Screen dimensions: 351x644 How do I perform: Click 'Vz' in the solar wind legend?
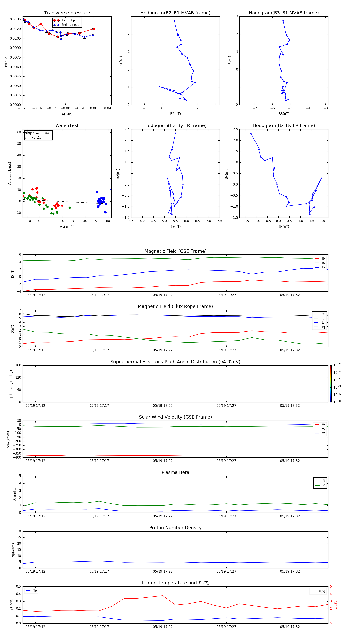tap(324, 433)
